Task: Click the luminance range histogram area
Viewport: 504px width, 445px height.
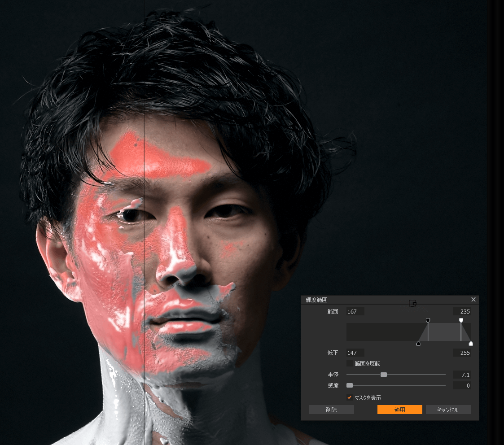Action: [x=381, y=332]
